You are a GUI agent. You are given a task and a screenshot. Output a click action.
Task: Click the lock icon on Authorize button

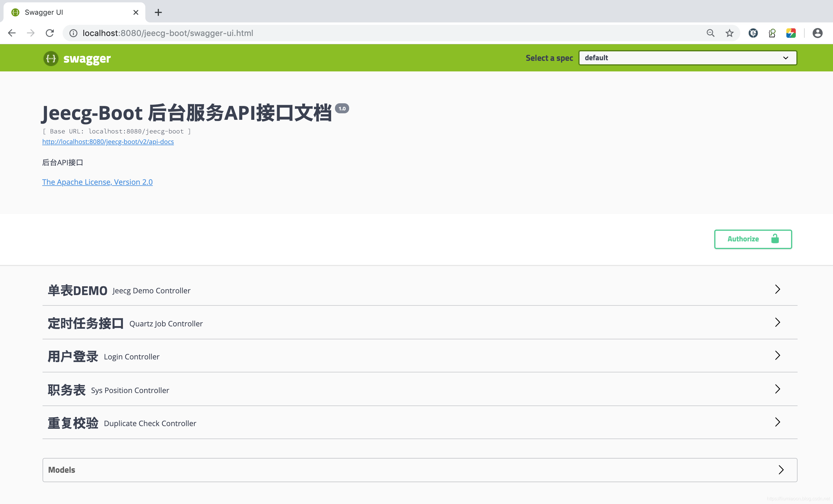pyautogui.click(x=775, y=239)
